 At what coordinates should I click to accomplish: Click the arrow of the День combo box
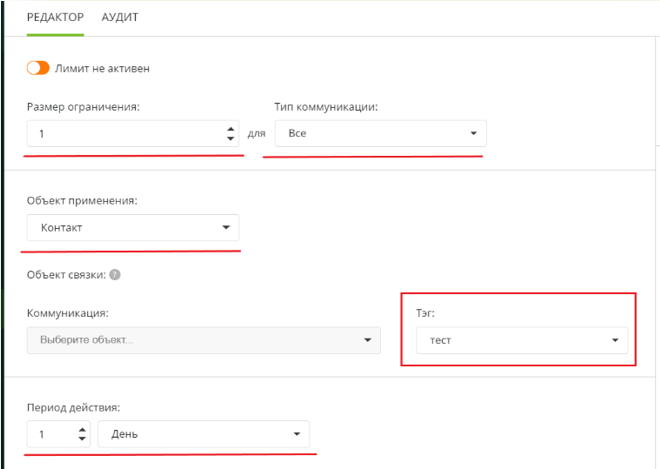(296, 434)
